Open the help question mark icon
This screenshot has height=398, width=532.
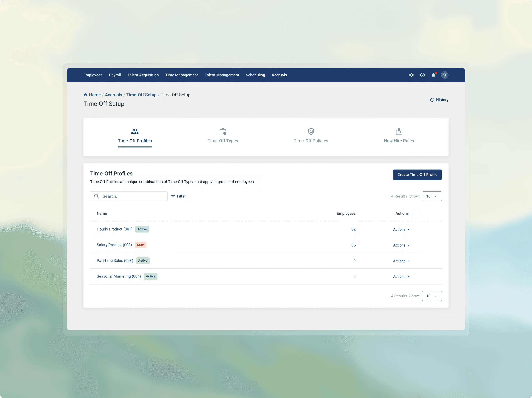[x=422, y=75]
